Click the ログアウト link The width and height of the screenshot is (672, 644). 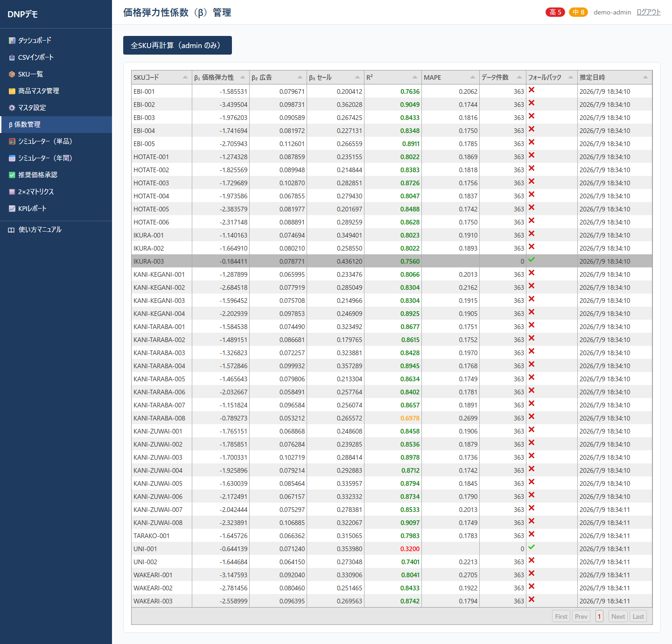(649, 12)
